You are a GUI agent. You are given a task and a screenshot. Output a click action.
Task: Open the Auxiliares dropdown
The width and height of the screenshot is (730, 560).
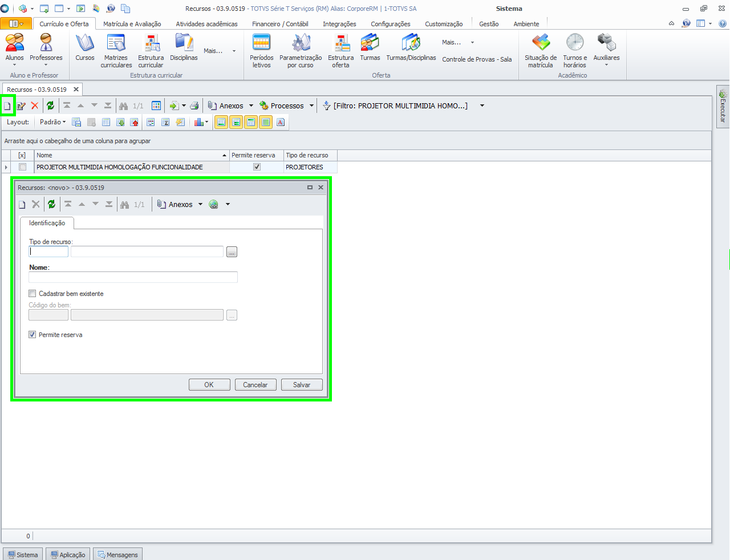(x=606, y=51)
